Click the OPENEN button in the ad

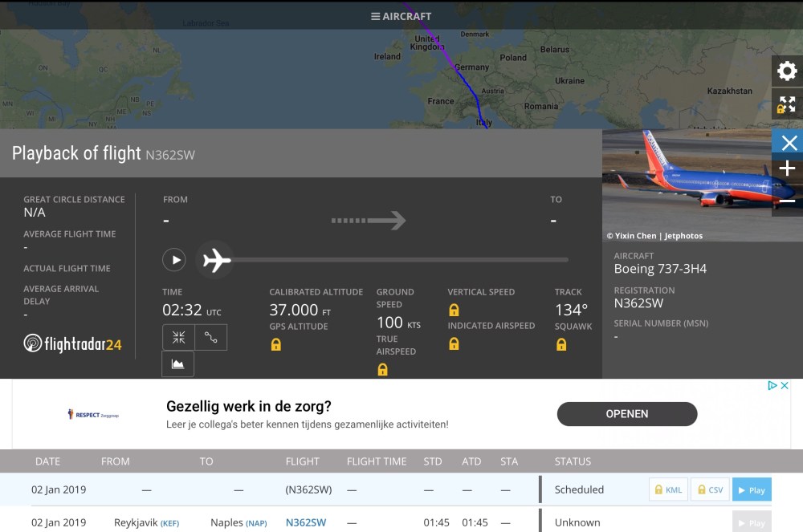coord(626,414)
